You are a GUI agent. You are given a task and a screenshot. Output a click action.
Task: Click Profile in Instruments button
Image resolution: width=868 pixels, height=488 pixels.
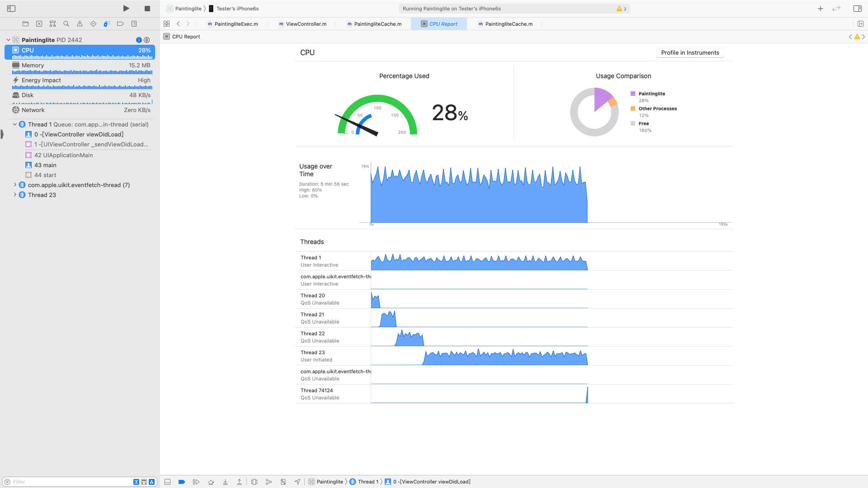(x=690, y=53)
